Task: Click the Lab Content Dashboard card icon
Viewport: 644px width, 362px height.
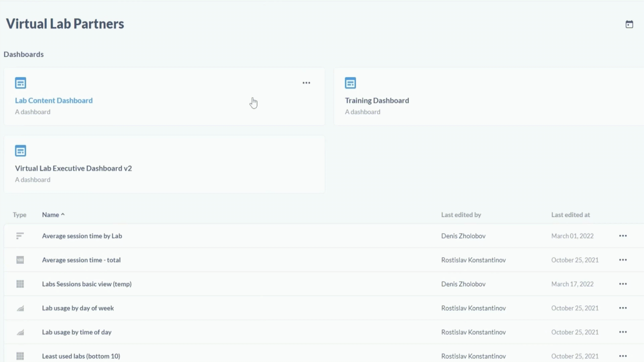Action: [x=20, y=83]
